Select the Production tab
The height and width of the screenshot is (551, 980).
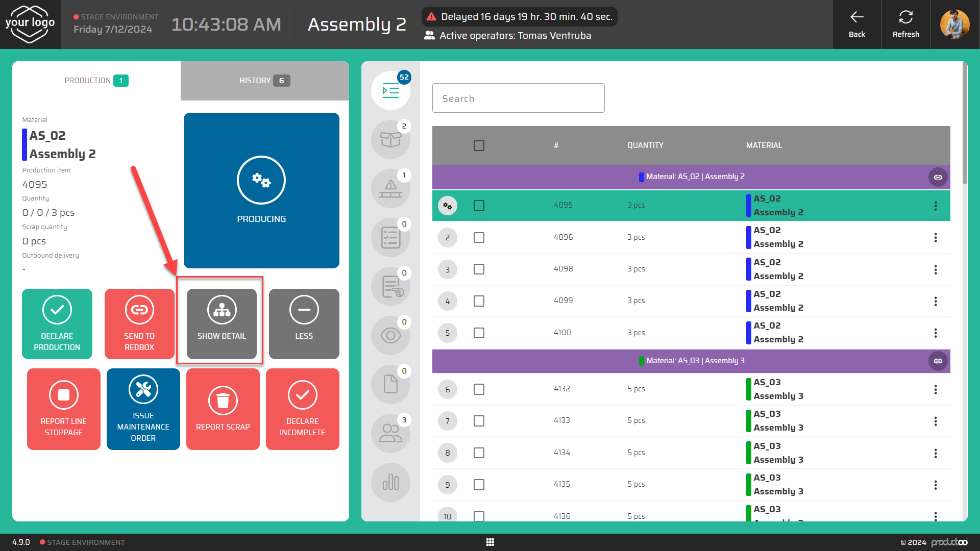[96, 81]
